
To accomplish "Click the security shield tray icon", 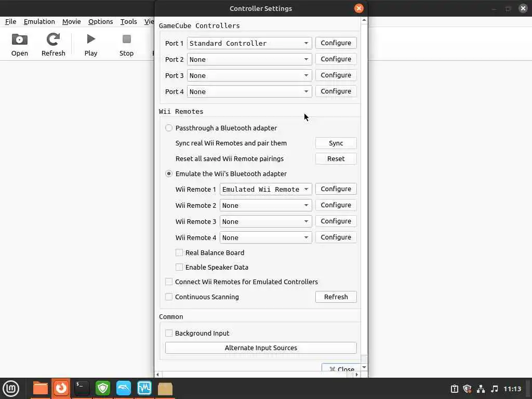I will [467, 389].
